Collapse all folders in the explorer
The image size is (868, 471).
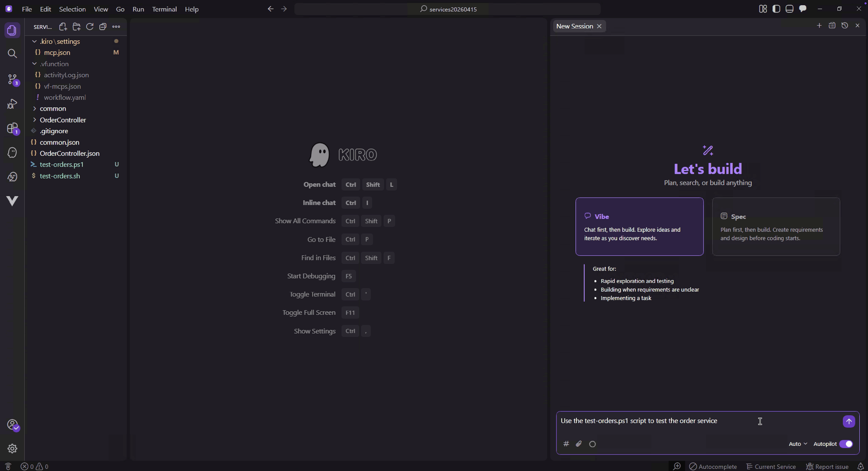tap(103, 27)
